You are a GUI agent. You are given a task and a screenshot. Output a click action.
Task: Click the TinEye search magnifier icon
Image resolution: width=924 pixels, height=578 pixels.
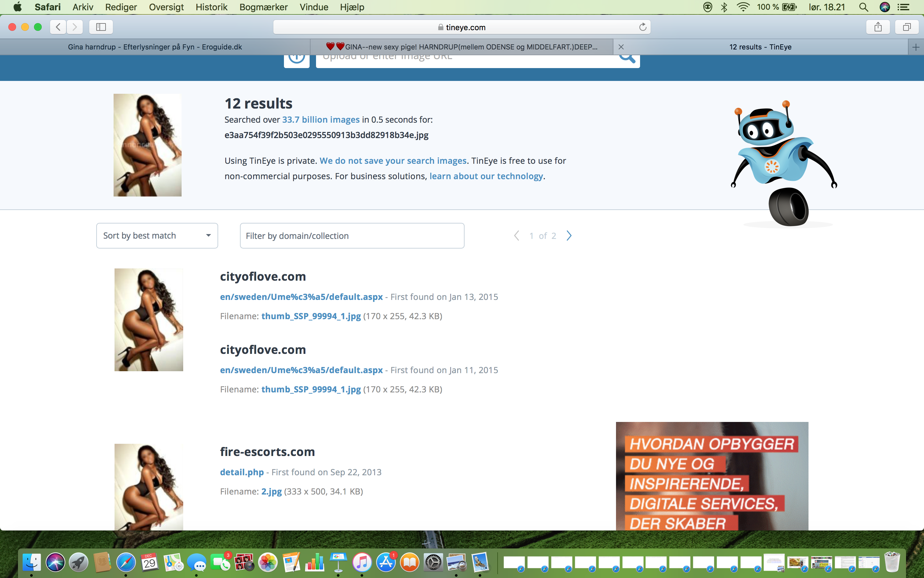[x=627, y=58]
